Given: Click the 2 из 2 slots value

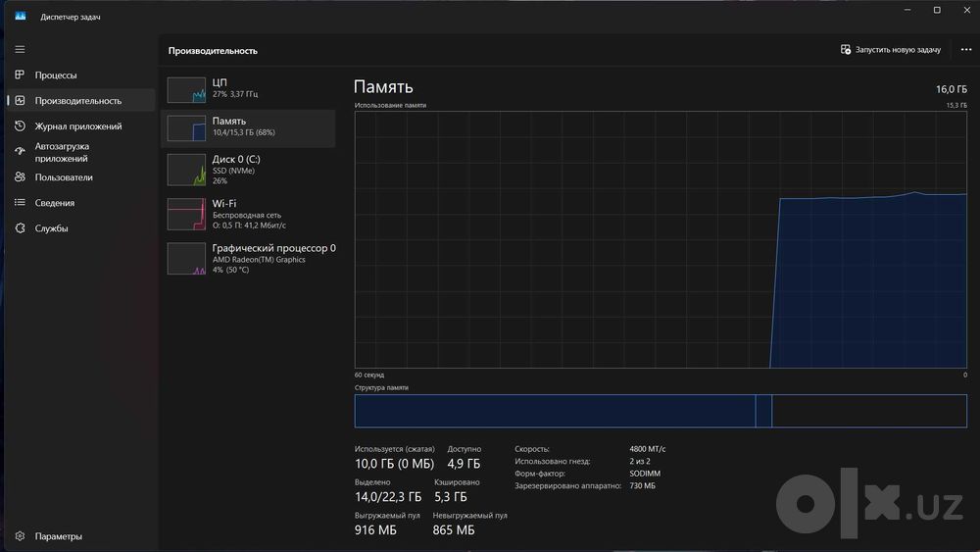Looking at the screenshot, I should (640, 462).
